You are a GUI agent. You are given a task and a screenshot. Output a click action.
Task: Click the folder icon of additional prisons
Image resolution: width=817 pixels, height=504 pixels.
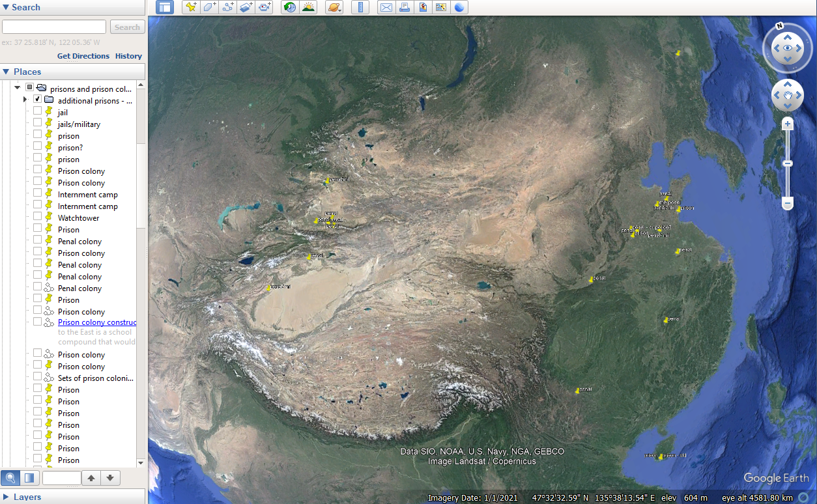tap(49, 100)
